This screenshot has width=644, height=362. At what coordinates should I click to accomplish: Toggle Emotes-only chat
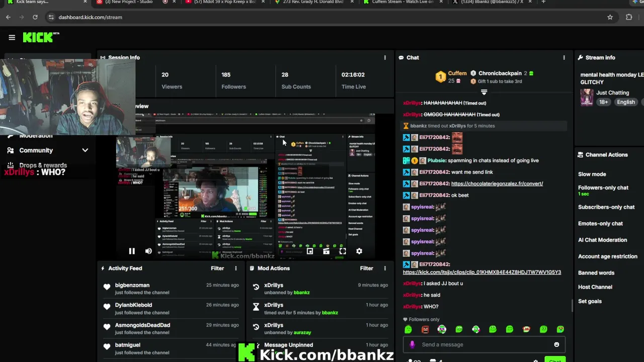coord(600,223)
